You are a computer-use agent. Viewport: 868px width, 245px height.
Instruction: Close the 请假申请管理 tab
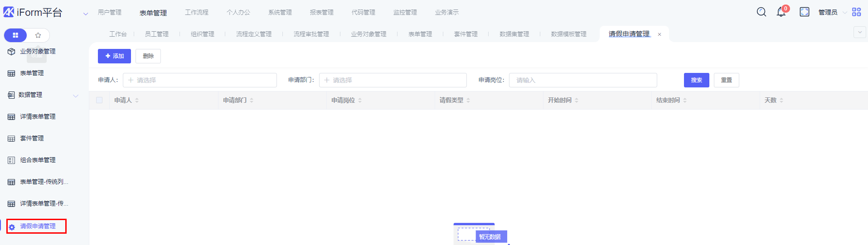click(x=659, y=34)
